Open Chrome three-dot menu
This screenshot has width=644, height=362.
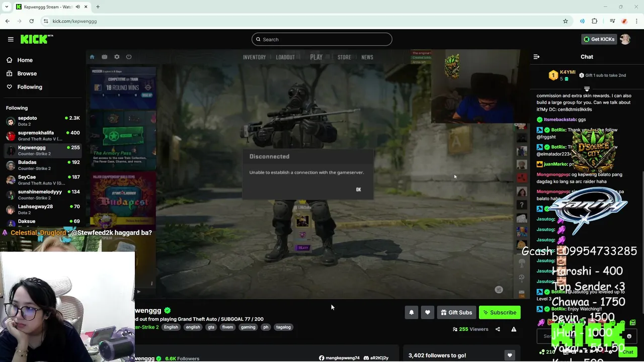[x=637, y=21]
